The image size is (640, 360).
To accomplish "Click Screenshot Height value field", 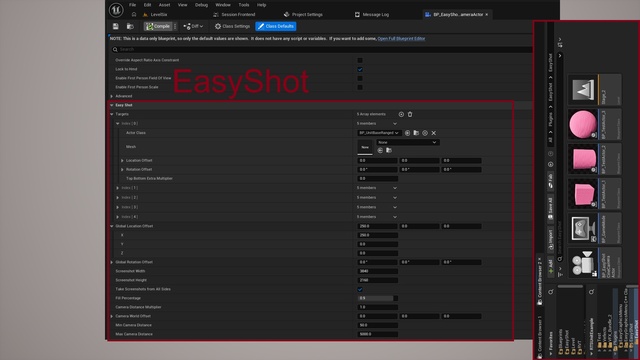I will (378, 280).
